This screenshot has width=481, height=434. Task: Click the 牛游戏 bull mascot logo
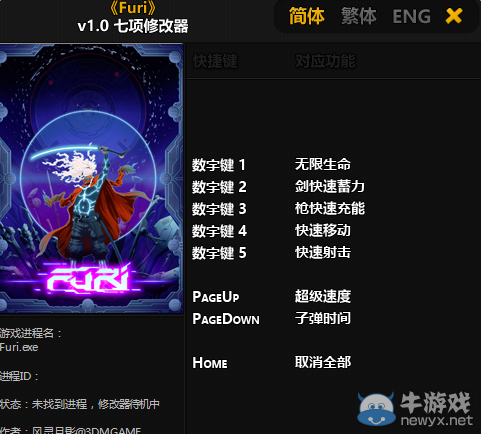(x=376, y=409)
